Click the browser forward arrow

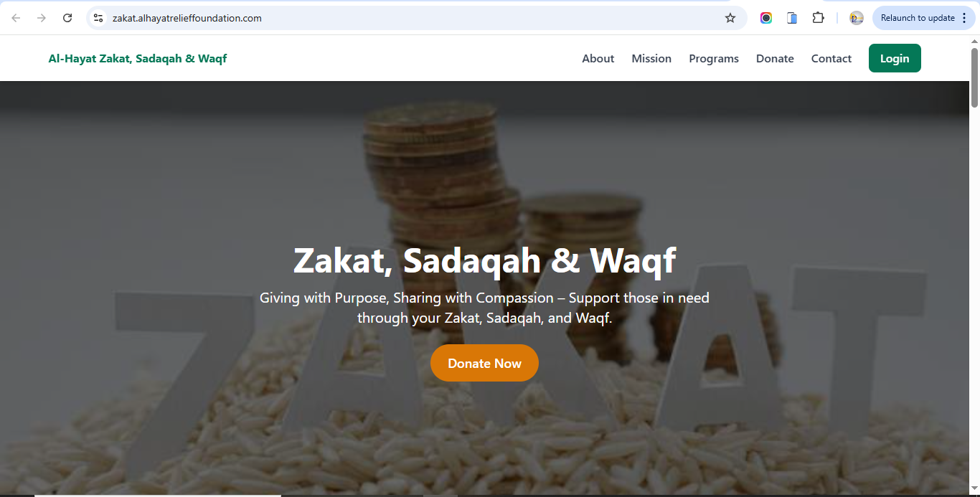[x=42, y=18]
